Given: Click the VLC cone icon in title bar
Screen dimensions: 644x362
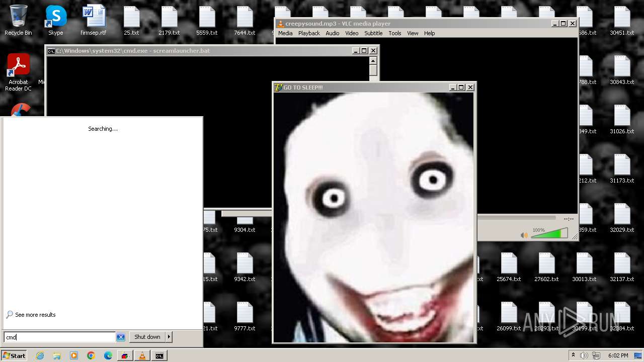Looking at the screenshot, I should point(280,24).
